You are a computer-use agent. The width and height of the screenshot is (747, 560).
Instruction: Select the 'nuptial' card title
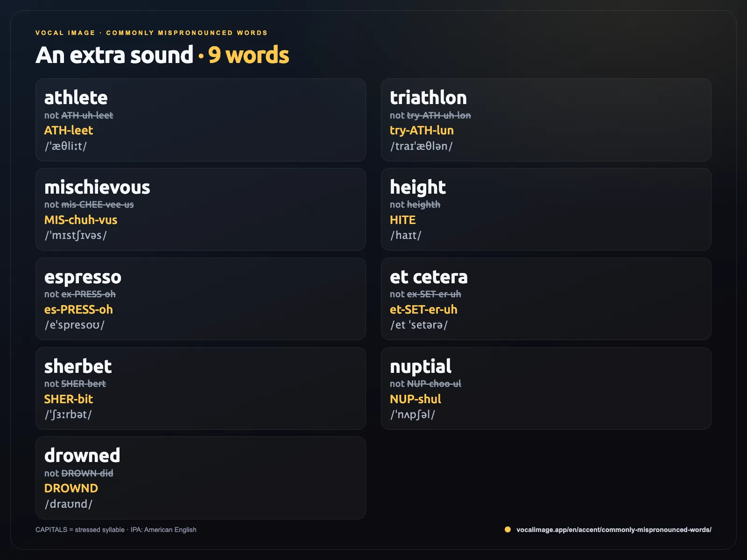pyautogui.click(x=421, y=367)
